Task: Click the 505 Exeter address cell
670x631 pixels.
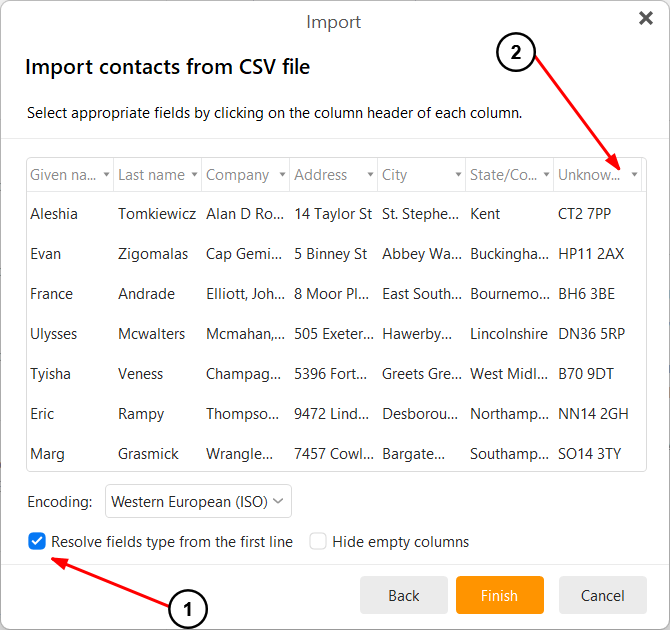Action: point(333,334)
